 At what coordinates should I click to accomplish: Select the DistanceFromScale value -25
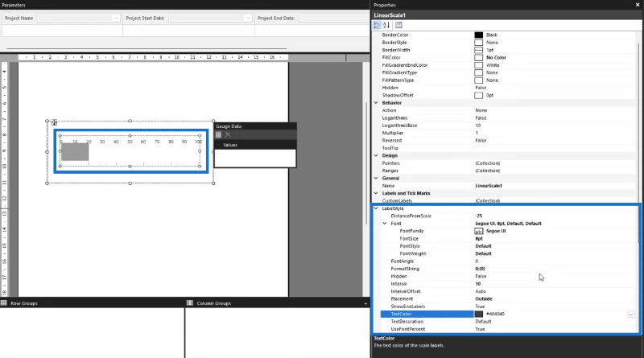pos(478,216)
